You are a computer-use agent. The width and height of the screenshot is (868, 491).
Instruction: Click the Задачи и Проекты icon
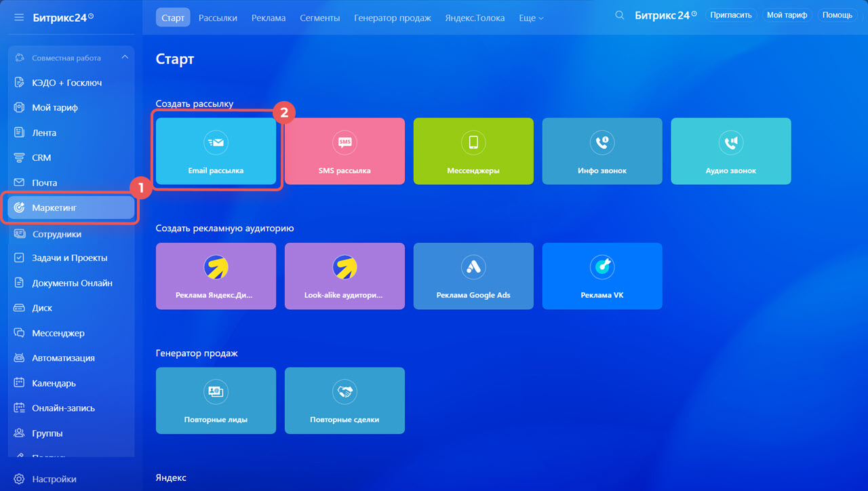pos(19,258)
